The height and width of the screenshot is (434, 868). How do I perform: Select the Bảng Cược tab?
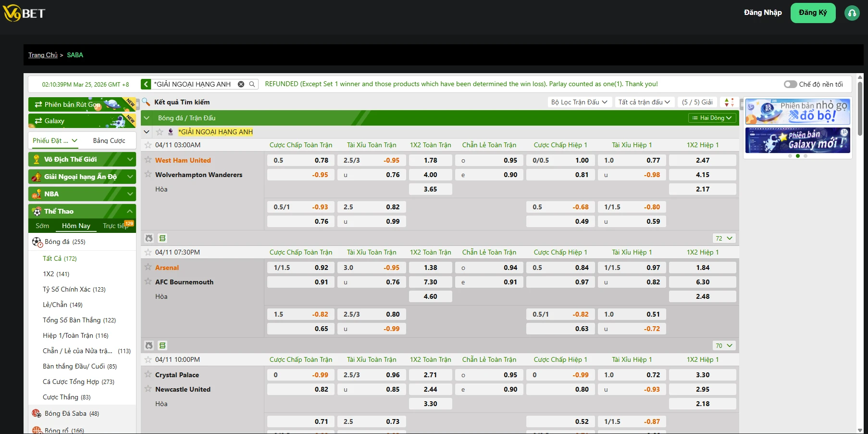click(109, 140)
